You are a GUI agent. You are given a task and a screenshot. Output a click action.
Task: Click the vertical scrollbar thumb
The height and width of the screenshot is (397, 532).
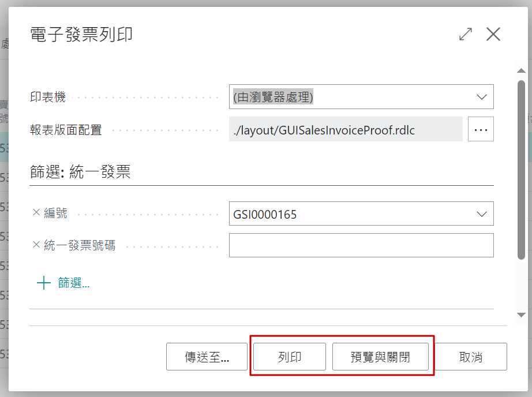pyautogui.click(x=521, y=170)
